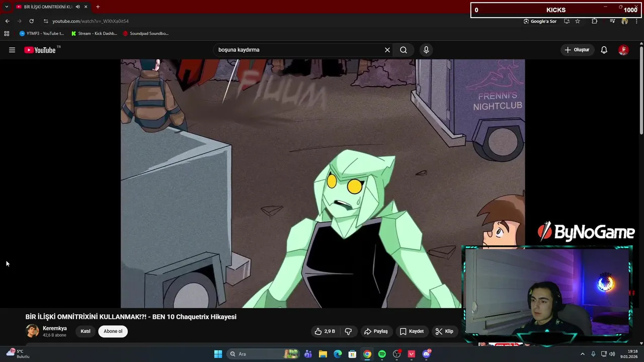Screen dimensions: 644x362
Task: Open Chrome apps grid in bookmarks bar
Action: 7,34
